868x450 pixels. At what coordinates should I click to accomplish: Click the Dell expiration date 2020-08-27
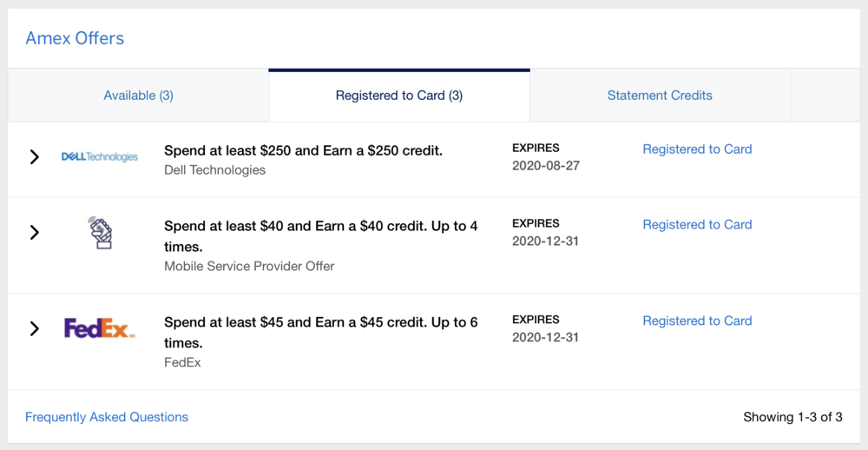pyautogui.click(x=545, y=166)
